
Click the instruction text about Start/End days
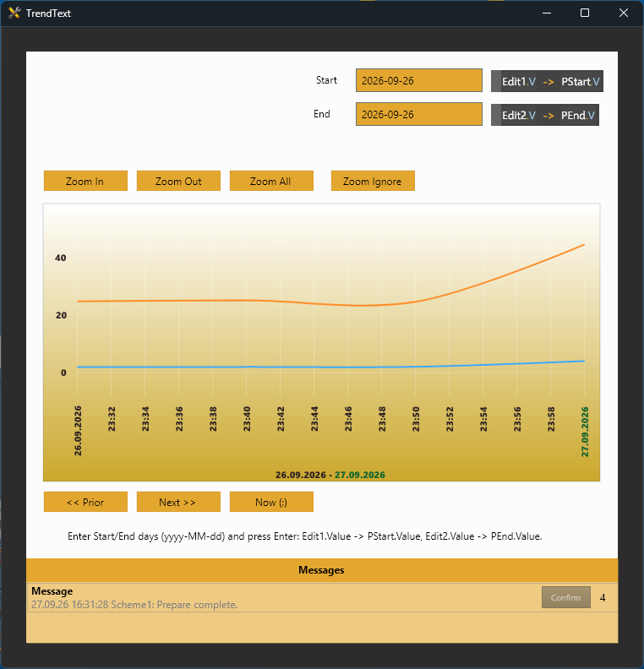pyautogui.click(x=305, y=536)
